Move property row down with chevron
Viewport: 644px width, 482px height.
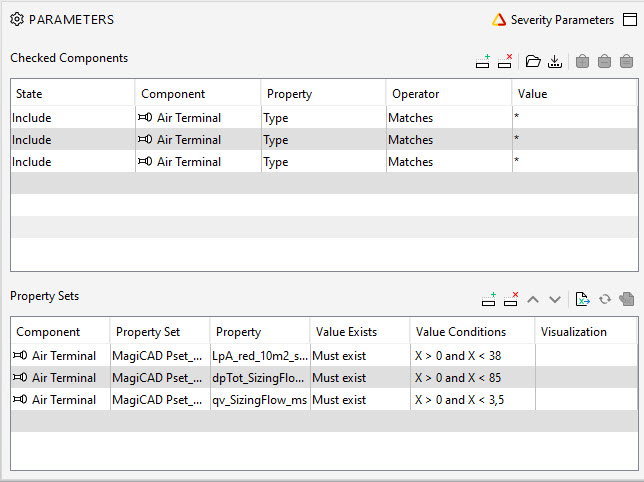[x=555, y=299]
